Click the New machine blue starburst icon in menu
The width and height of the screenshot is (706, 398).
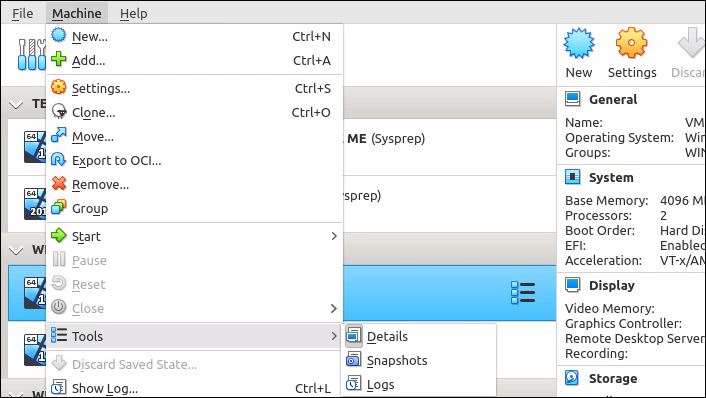pos(59,35)
